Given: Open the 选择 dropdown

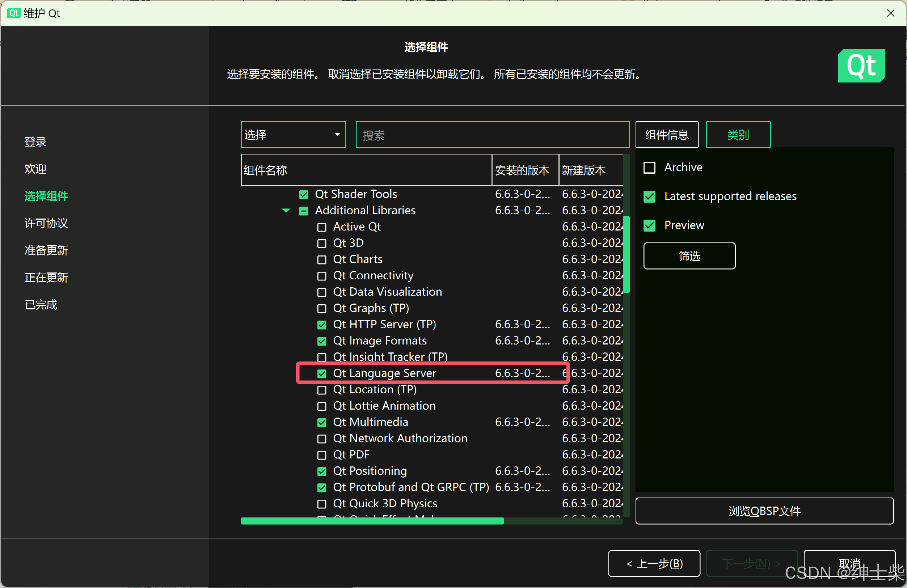Looking at the screenshot, I should 293,134.
